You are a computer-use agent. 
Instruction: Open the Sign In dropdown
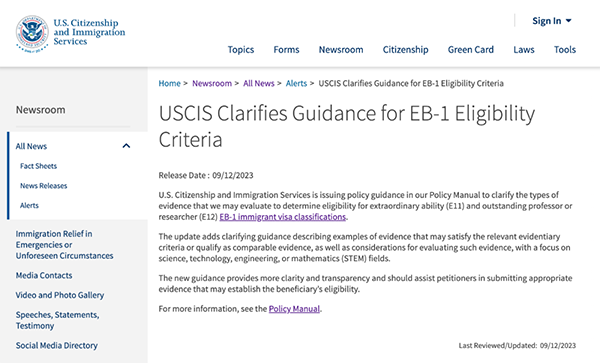tap(552, 21)
